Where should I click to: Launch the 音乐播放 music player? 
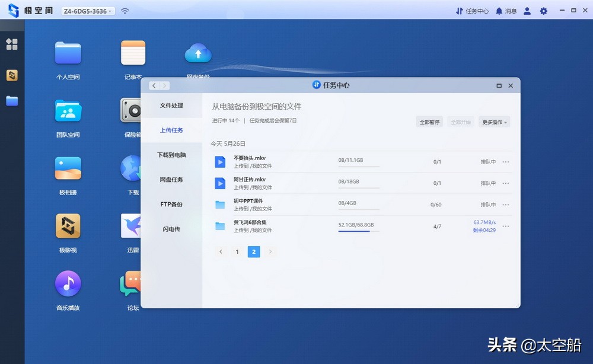point(68,283)
